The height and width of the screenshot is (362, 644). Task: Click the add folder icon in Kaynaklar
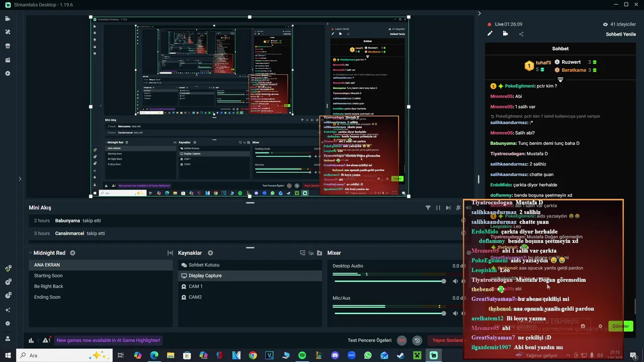[319, 253]
